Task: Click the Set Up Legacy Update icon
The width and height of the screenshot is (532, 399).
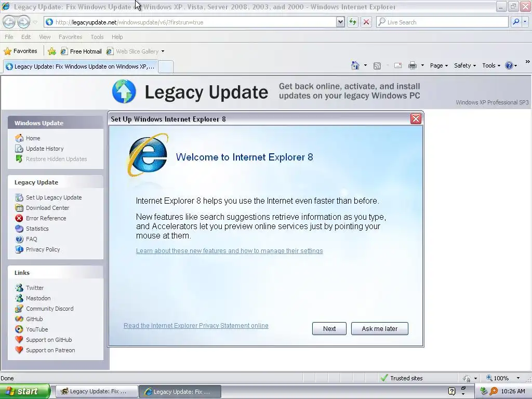Action: coord(19,197)
